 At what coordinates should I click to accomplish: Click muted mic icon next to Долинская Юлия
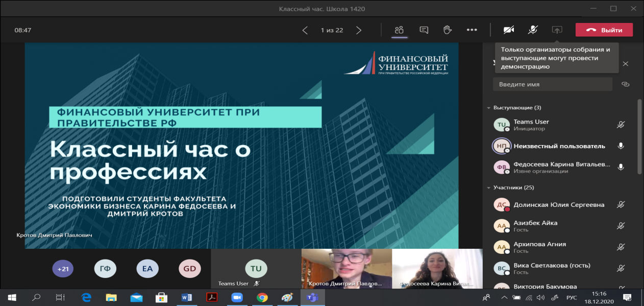pyautogui.click(x=621, y=205)
